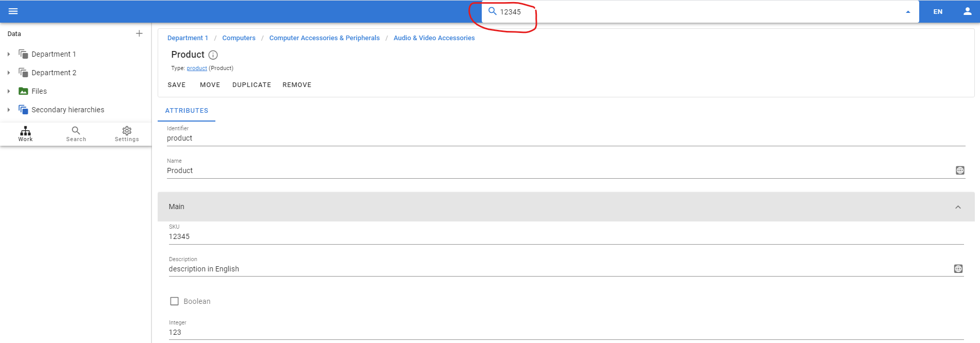Add new data item with plus icon
Image resolution: width=980 pixels, height=343 pixels.
[139, 33]
